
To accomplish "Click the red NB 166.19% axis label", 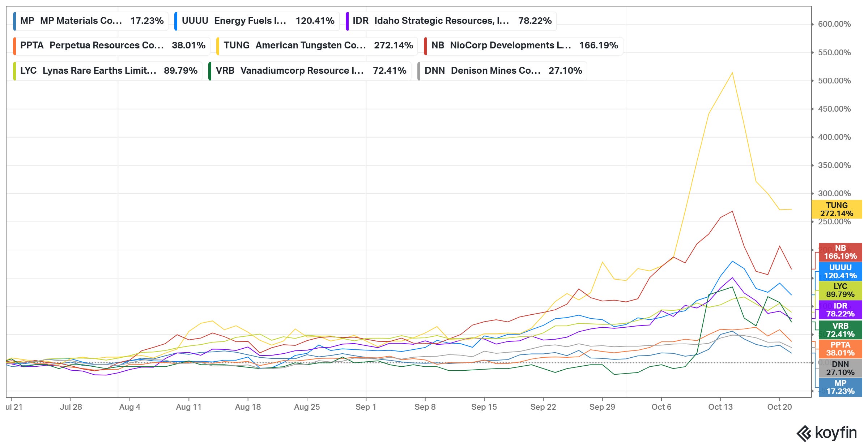I will click(x=840, y=252).
